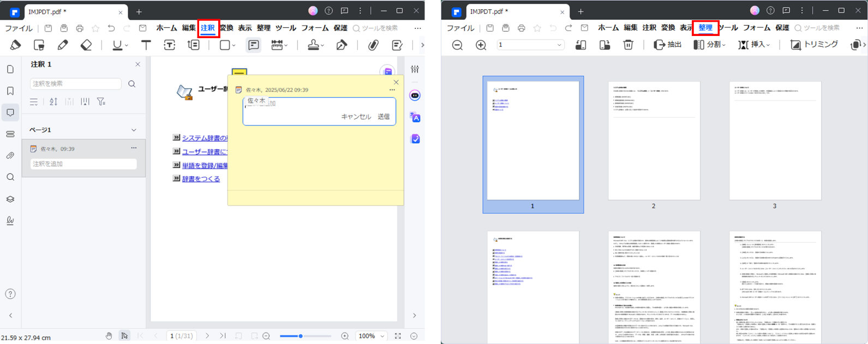Open the translate icon on right sidebar
The width and height of the screenshot is (868, 344).
pos(415,117)
